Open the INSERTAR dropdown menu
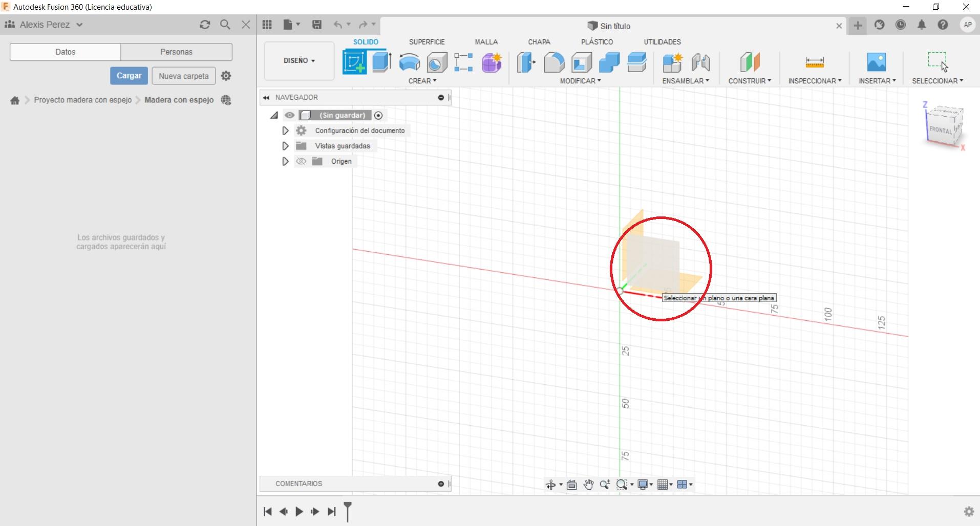This screenshot has height=526, width=980. click(x=877, y=81)
